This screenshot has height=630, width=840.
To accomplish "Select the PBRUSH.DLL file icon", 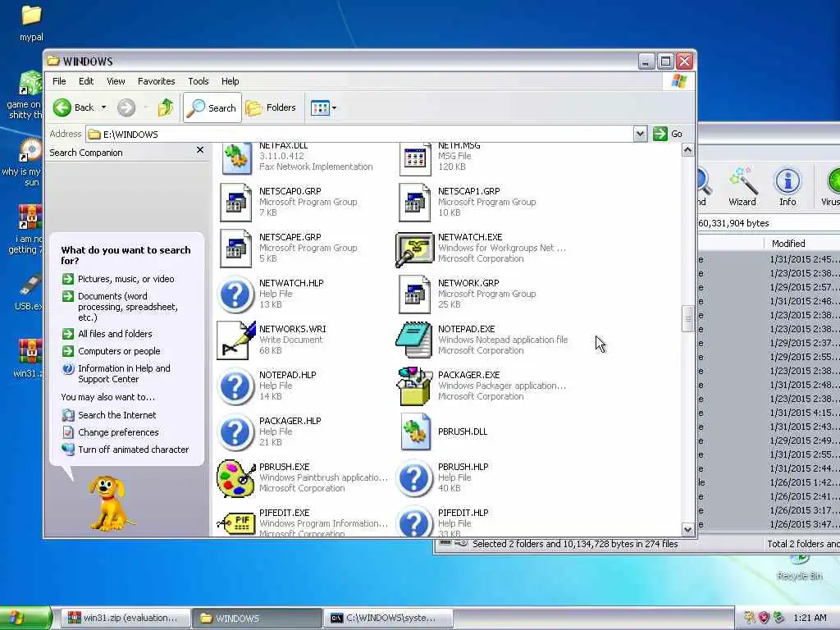I will (x=415, y=431).
